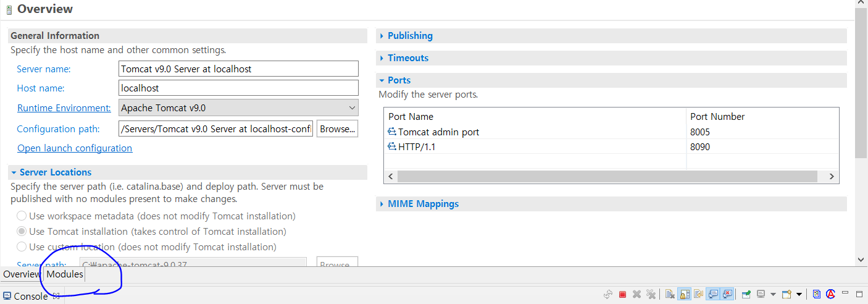Click the disabled relaunch arrows icon in Console toolbar

click(x=608, y=294)
